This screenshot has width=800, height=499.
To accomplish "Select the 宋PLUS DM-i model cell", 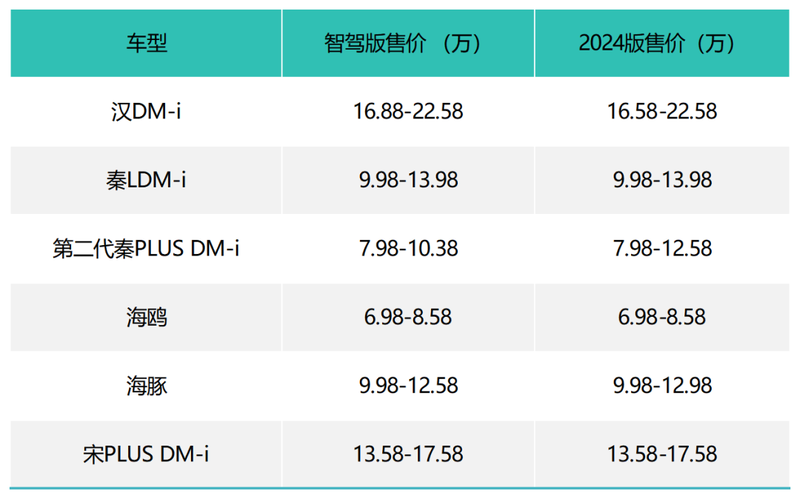I will [146, 454].
